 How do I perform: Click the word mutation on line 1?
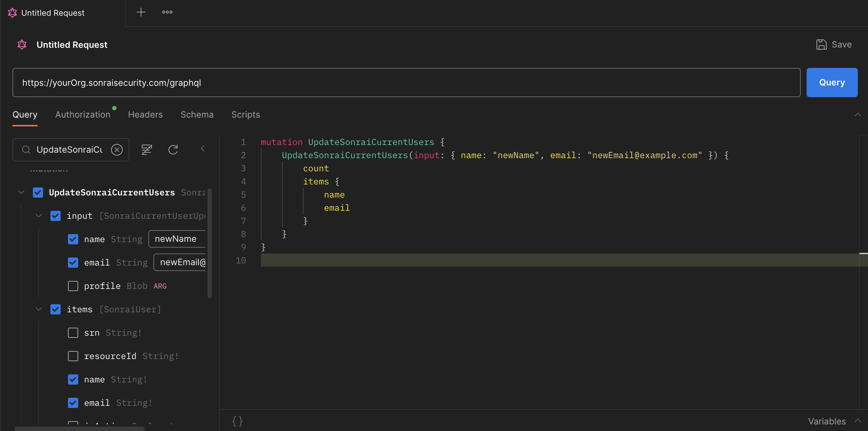[x=282, y=142]
